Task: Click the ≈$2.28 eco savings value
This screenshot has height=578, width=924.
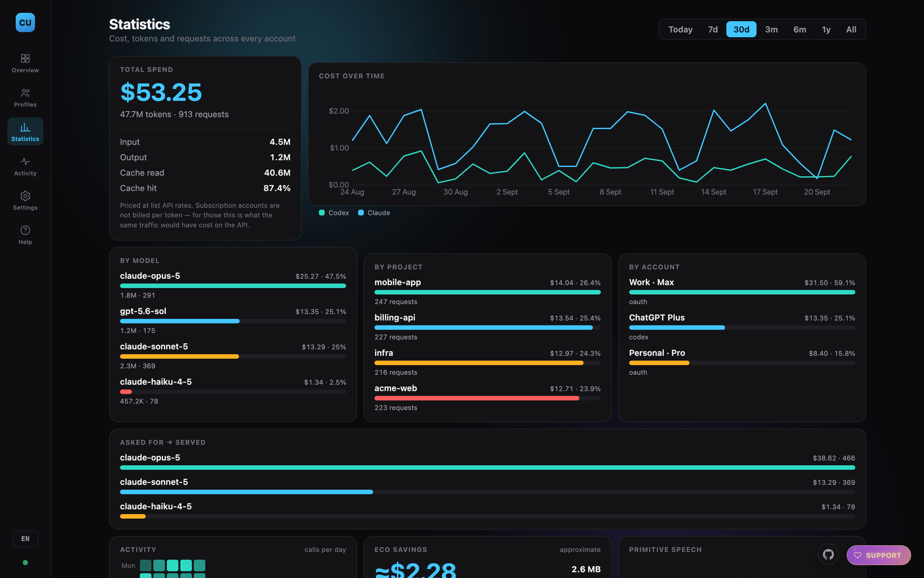Action: (x=415, y=570)
